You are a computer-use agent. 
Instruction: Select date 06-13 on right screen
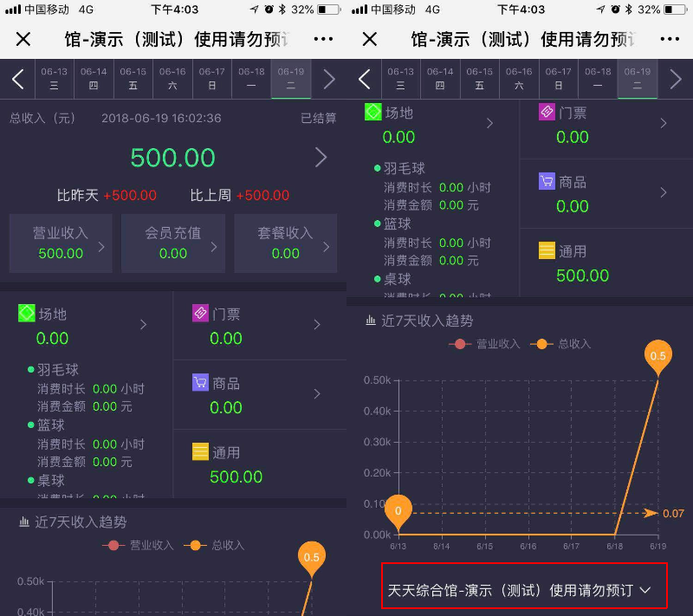tap(401, 79)
